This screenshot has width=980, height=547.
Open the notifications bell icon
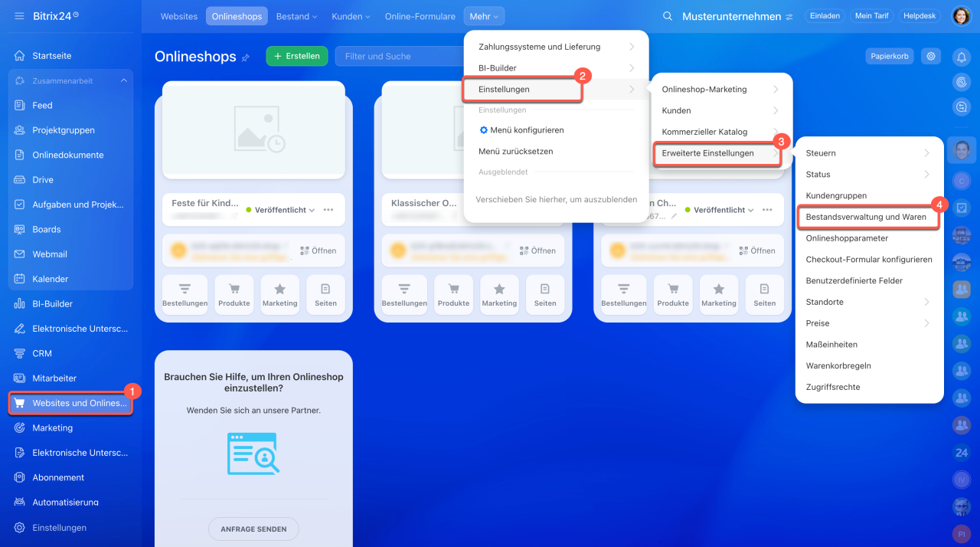[x=962, y=57]
